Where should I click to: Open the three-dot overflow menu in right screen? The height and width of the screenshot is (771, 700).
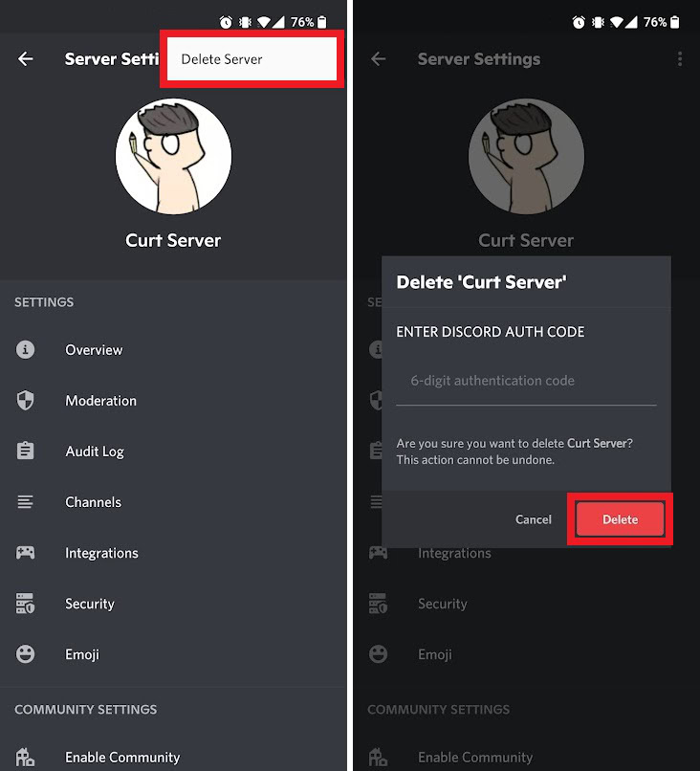[680, 59]
